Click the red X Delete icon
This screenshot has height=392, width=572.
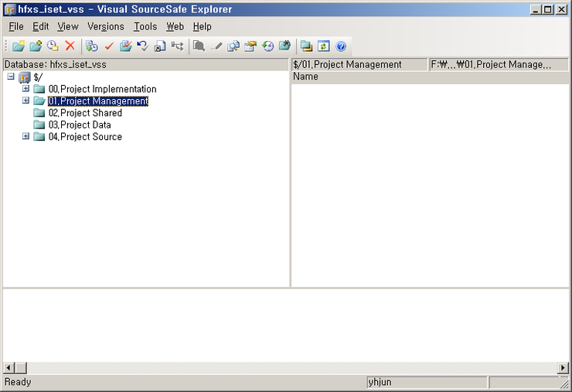point(70,46)
